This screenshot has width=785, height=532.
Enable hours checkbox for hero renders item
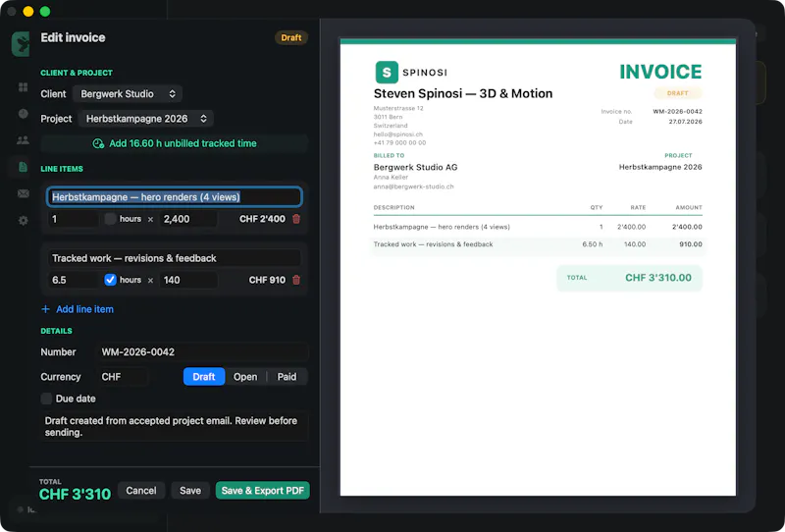[110, 219]
